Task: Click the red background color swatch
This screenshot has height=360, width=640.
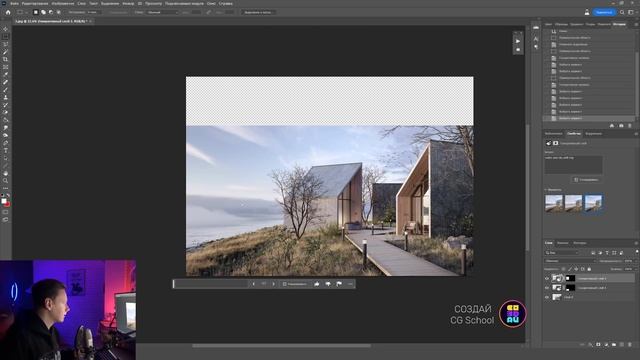Action: (x=7, y=204)
